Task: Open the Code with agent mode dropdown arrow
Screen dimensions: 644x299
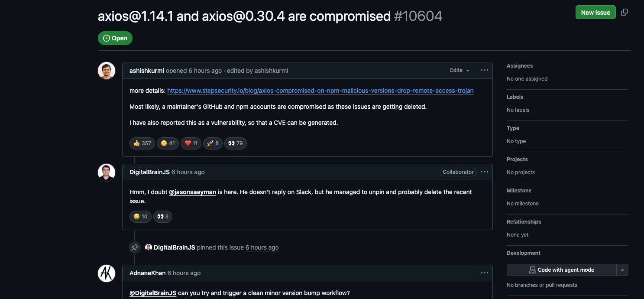Action: 622,270
